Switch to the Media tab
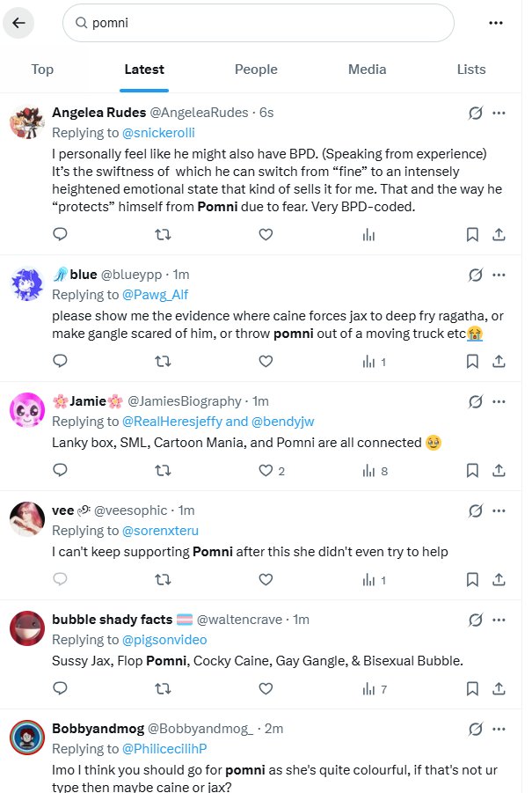This screenshot has width=532, height=793. tap(367, 70)
